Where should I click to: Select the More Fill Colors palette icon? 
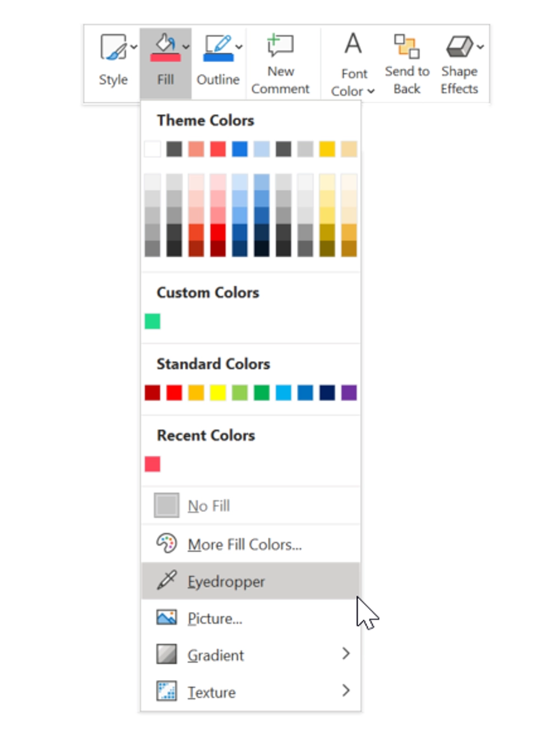tap(166, 544)
